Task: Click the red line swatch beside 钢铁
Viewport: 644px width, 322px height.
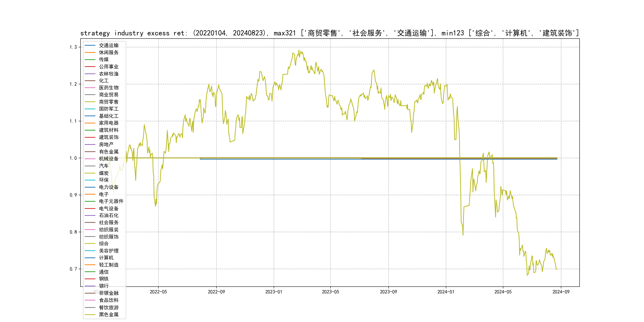Action: pyautogui.click(x=90, y=279)
